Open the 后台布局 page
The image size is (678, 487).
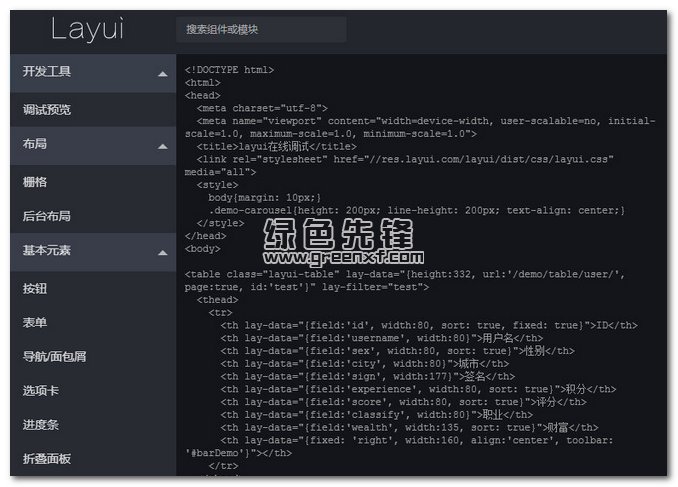93,216
